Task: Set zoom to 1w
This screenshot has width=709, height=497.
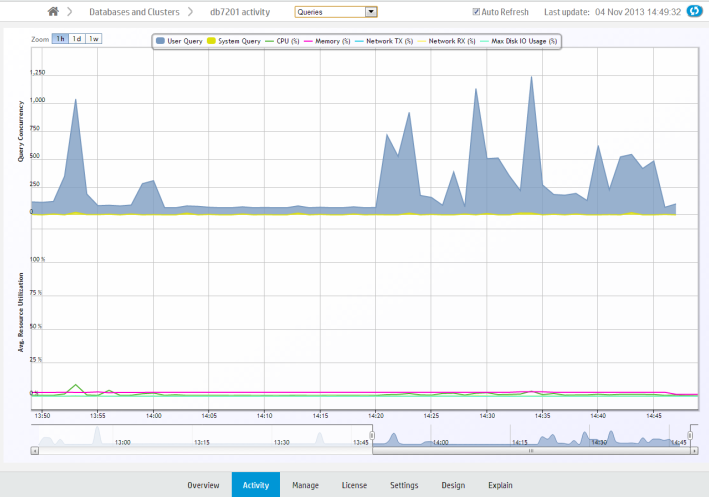Action: pyautogui.click(x=93, y=39)
